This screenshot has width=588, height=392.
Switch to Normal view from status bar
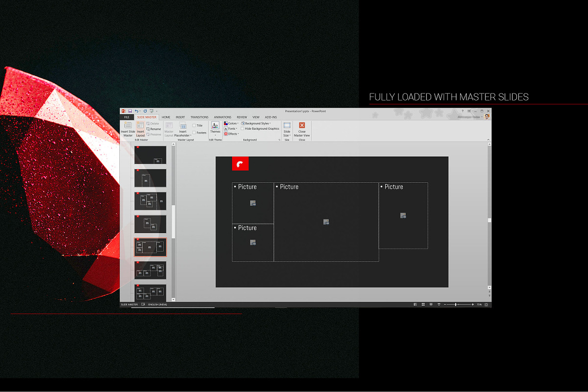click(416, 305)
